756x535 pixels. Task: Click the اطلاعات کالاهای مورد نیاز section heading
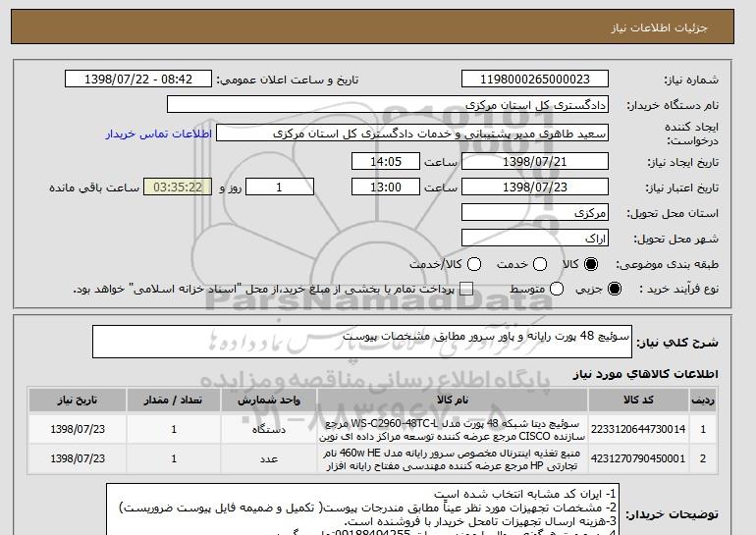[x=646, y=374]
